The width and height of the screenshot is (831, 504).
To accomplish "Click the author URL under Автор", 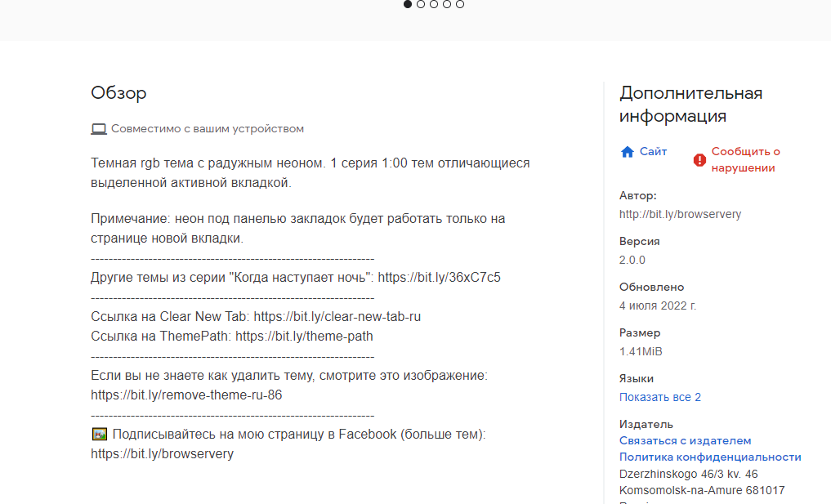I will click(x=680, y=215).
